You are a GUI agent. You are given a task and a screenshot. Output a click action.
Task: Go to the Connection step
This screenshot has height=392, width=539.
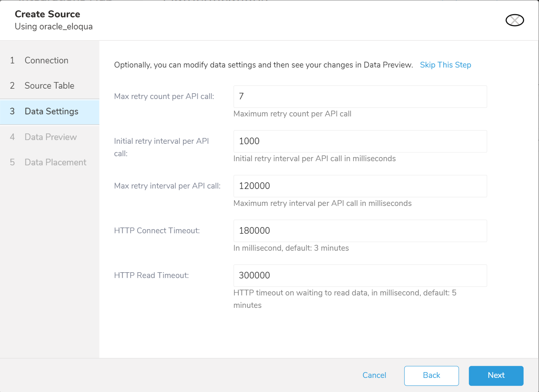46,60
